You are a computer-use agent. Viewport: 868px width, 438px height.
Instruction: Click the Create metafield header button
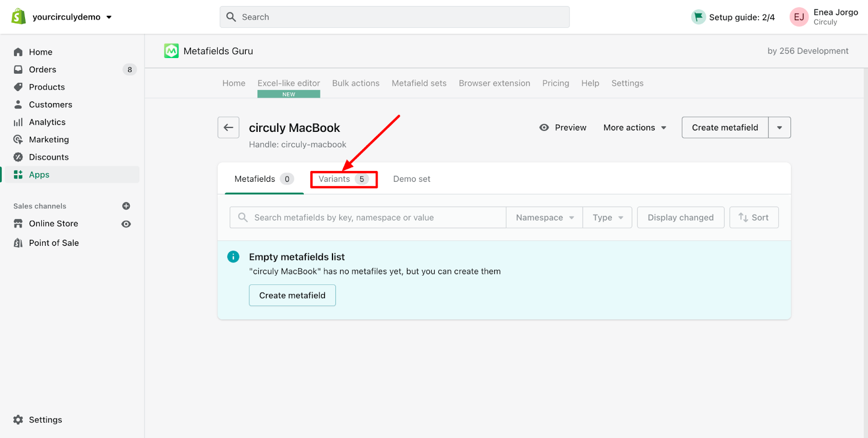pyautogui.click(x=725, y=128)
